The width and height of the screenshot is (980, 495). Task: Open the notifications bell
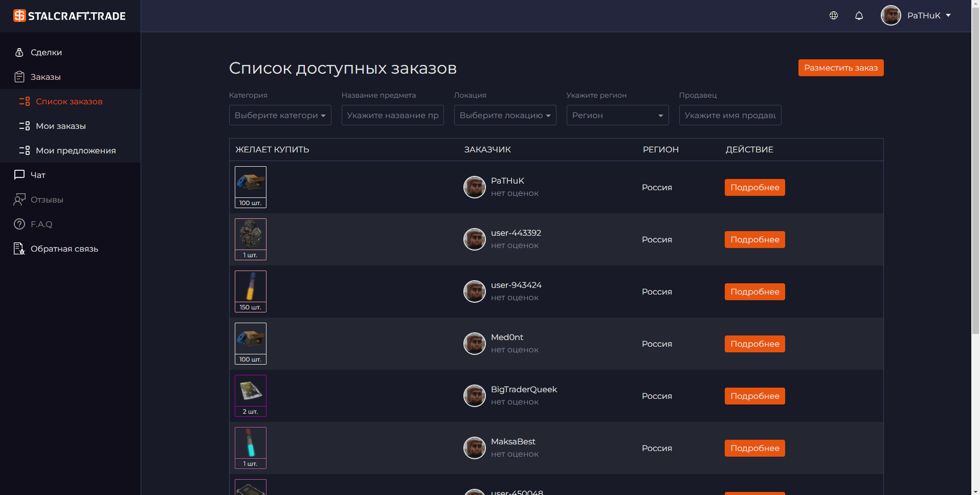pyautogui.click(x=859, y=15)
